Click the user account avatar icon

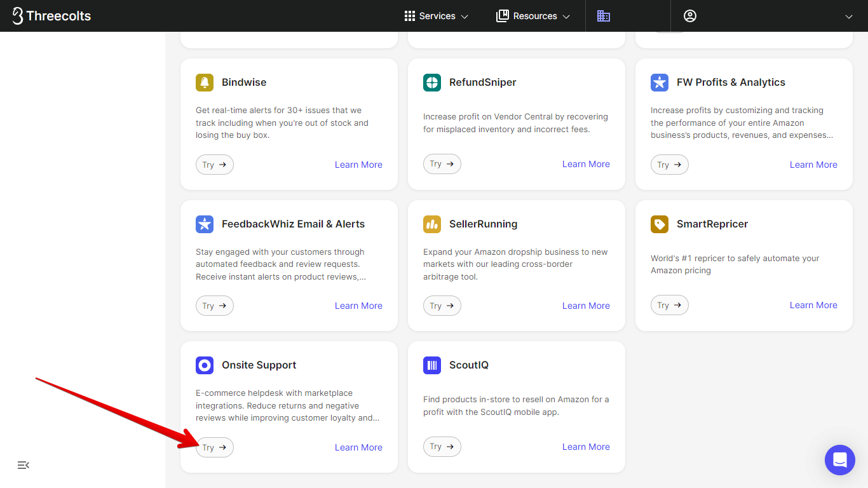[690, 16]
